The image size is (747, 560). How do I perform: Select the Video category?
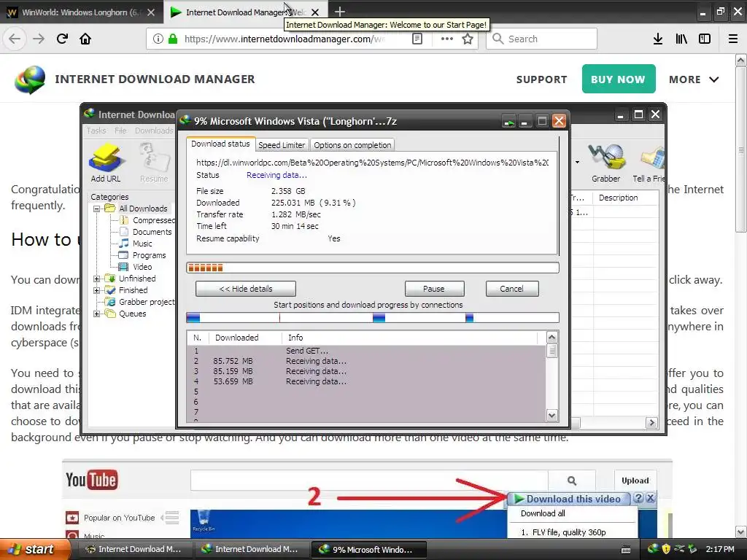[136, 267]
